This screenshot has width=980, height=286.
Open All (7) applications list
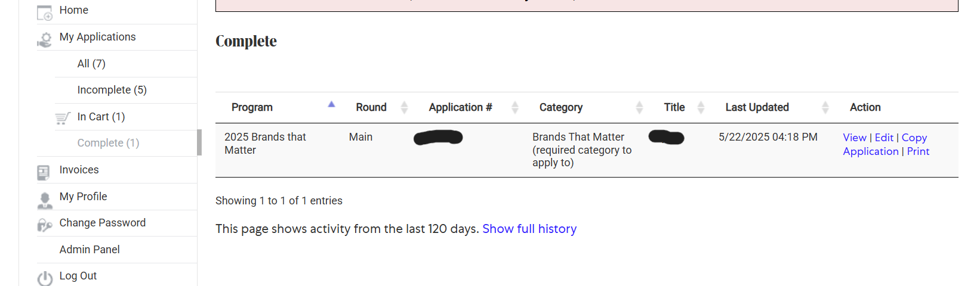coord(91,64)
